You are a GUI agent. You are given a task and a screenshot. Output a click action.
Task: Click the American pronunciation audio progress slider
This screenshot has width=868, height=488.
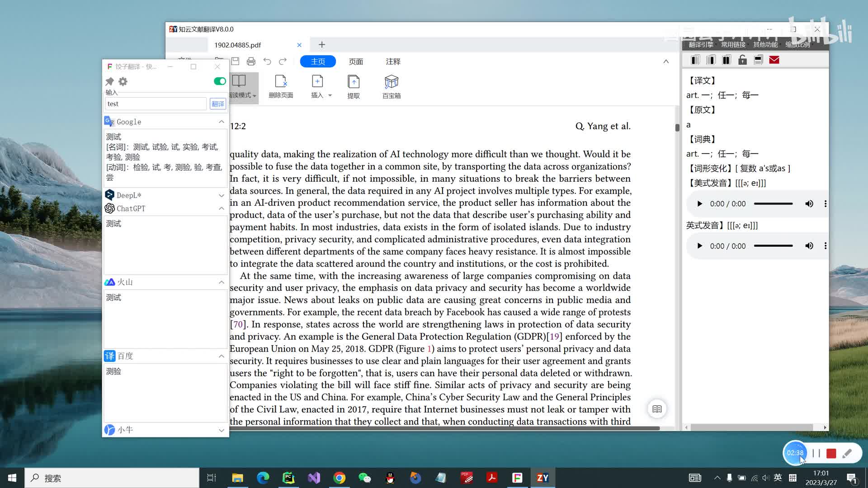coord(773,204)
